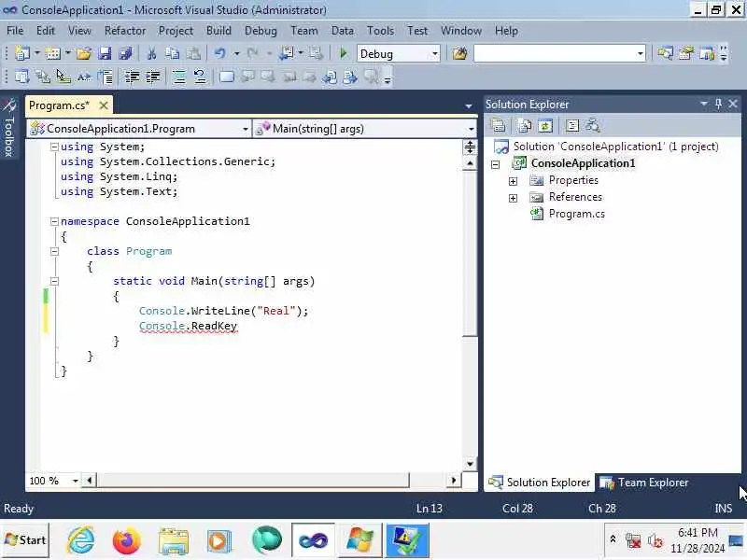Close the Program.cs tab
The height and width of the screenshot is (560, 747).
point(103,105)
